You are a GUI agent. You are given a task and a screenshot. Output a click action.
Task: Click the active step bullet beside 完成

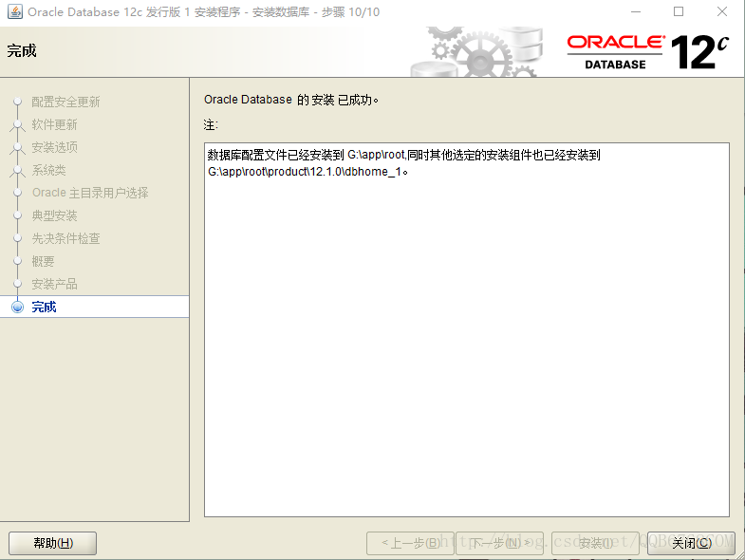pyautogui.click(x=18, y=308)
